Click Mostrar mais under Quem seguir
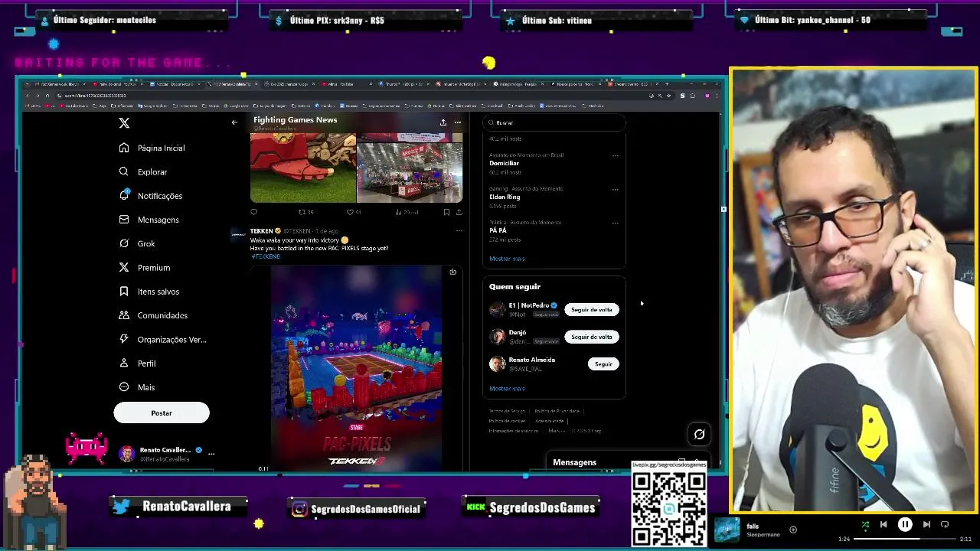The height and width of the screenshot is (551, 980). 507,389
